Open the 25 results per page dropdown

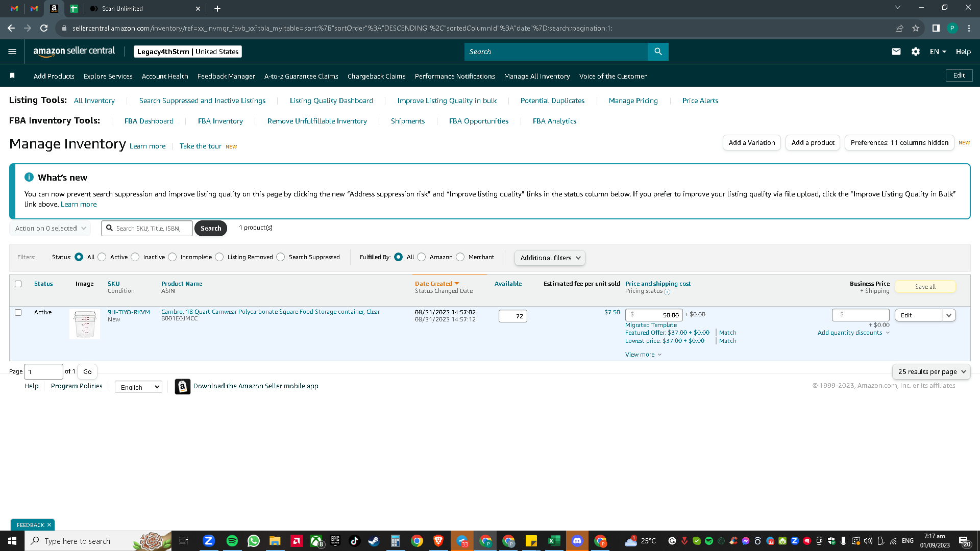tap(931, 371)
